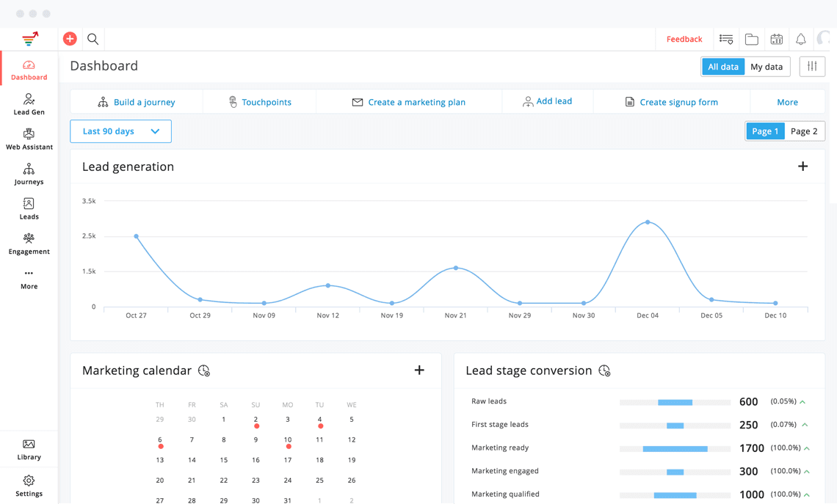Open the folder icon in top bar

coord(751,39)
